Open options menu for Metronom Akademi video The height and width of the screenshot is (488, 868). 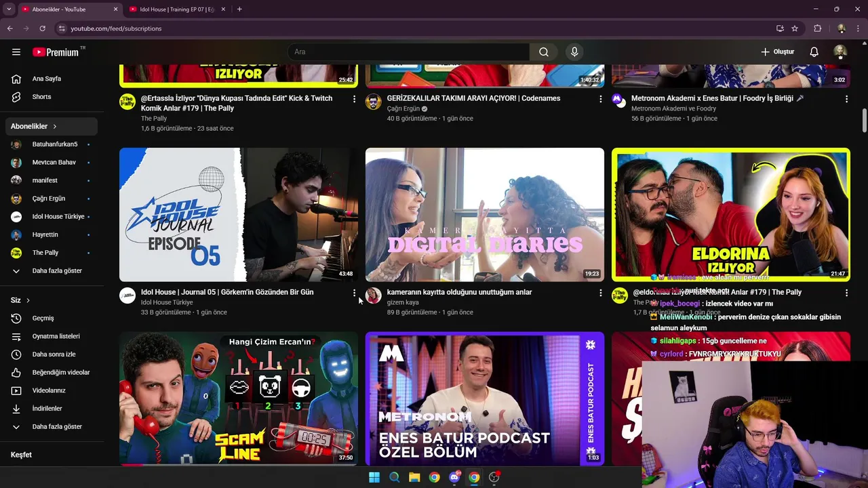pyautogui.click(x=846, y=99)
